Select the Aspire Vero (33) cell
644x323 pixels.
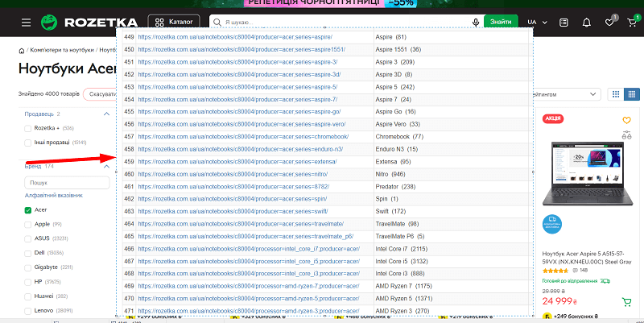(451, 124)
